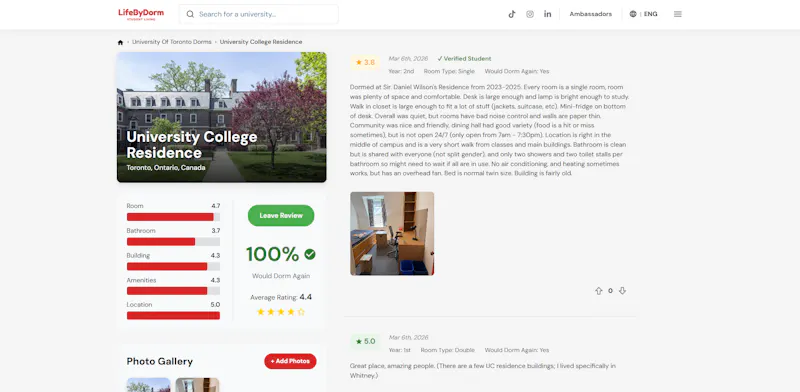Downvote the 3.8 rated review
The width and height of the screenshot is (800, 392).
622,291
